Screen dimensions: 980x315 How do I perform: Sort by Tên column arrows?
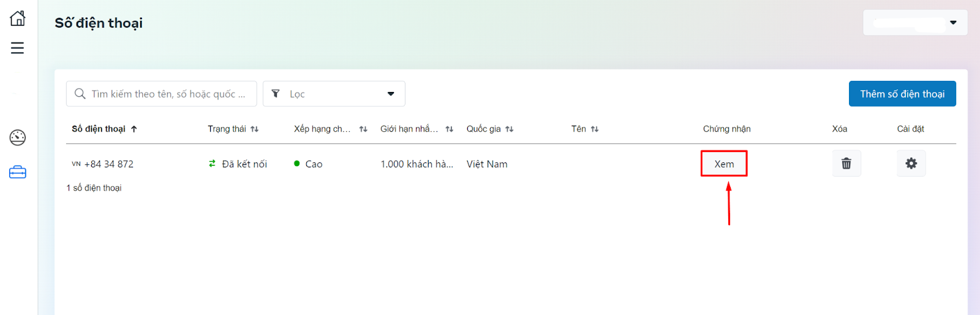595,129
